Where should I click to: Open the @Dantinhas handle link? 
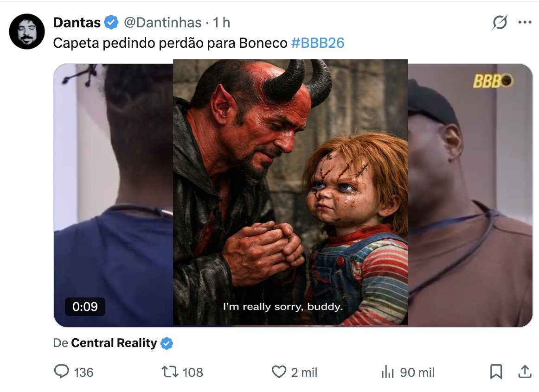(162, 22)
